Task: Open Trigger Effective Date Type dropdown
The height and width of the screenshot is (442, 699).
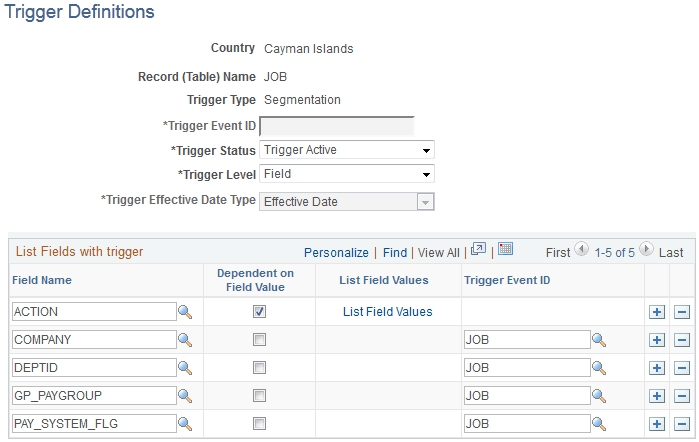Action: click(x=346, y=201)
